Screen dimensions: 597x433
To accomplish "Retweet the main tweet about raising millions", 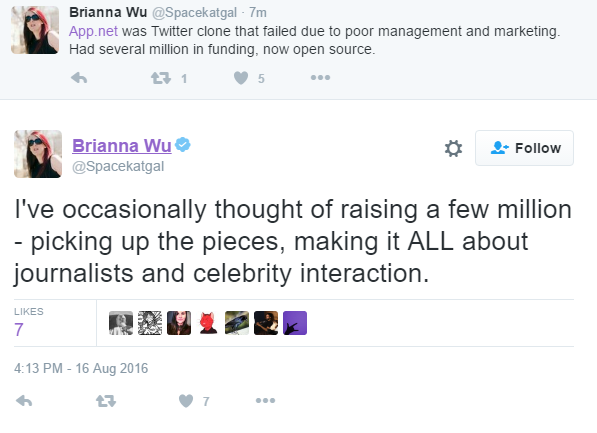I will tap(105, 401).
